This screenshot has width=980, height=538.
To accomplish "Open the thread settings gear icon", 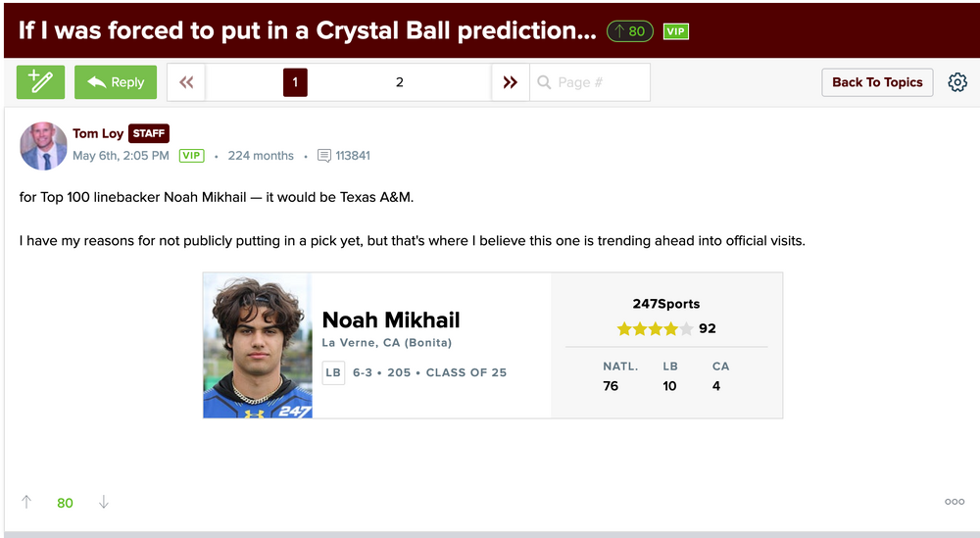I will [957, 82].
